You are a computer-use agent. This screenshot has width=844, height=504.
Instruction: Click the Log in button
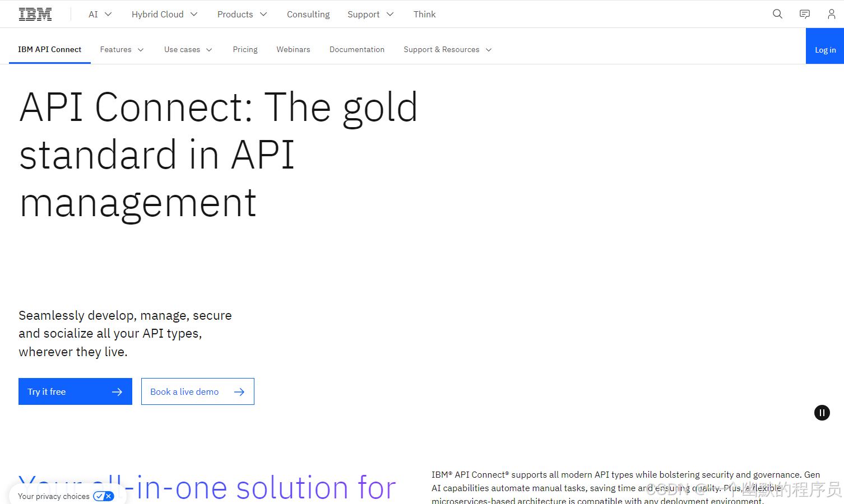coord(825,46)
